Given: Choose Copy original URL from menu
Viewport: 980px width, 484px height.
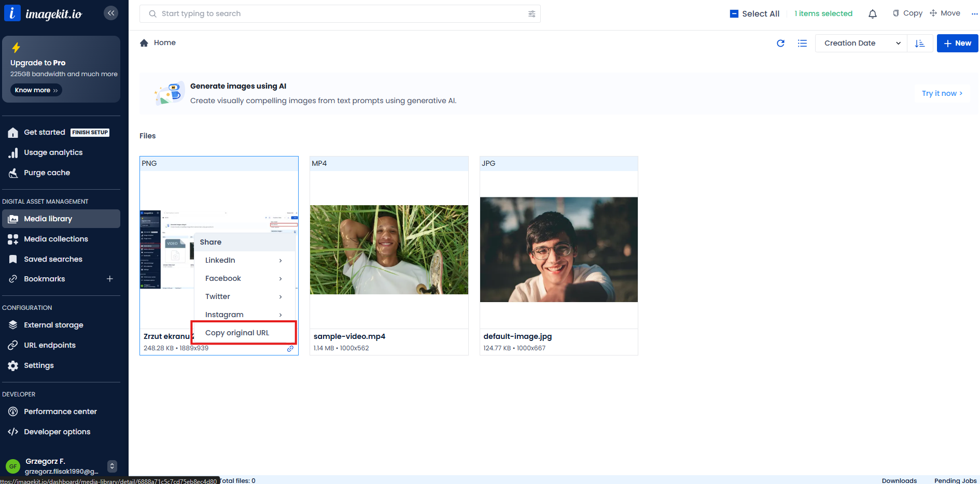Looking at the screenshot, I should coord(237,333).
